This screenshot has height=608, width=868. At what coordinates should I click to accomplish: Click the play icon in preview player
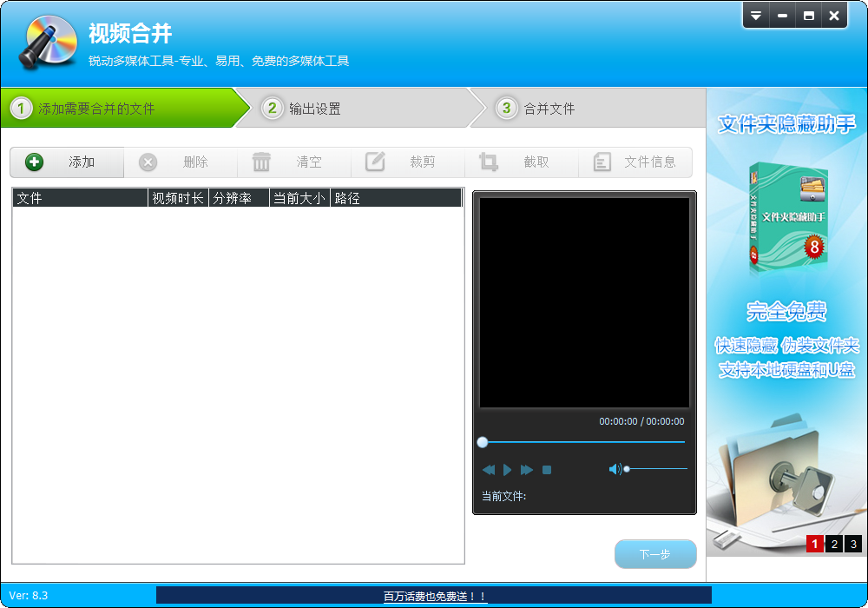click(x=507, y=470)
